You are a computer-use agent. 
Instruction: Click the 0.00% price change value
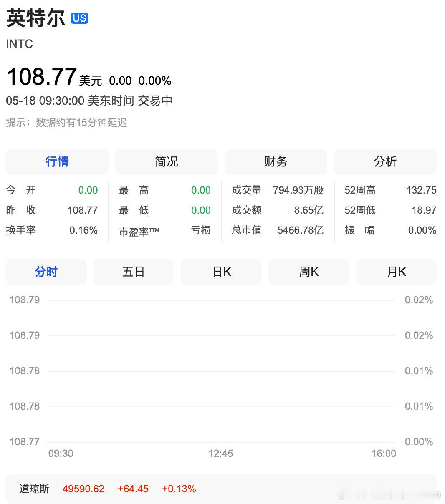[155, 81]
